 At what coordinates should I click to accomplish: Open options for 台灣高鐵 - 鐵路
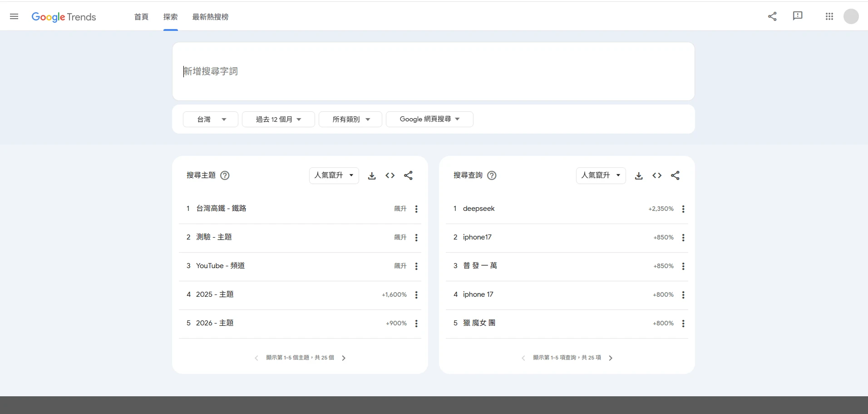(416, 209)
